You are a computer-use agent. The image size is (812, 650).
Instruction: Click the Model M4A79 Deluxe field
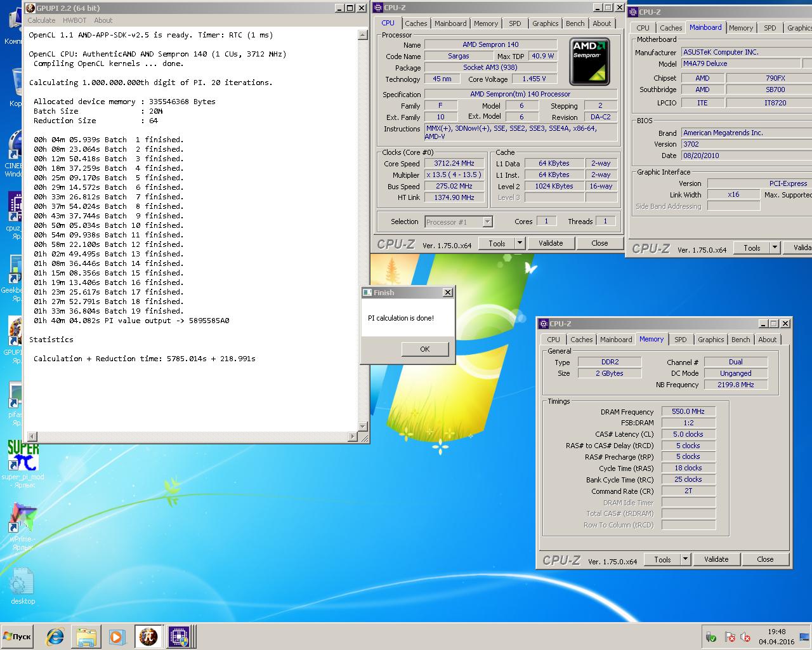[x=740, y=63]
